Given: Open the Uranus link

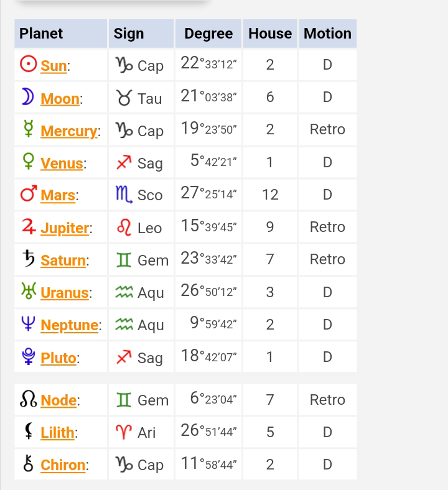Looking at the screenshot, I should click(65, 293).
